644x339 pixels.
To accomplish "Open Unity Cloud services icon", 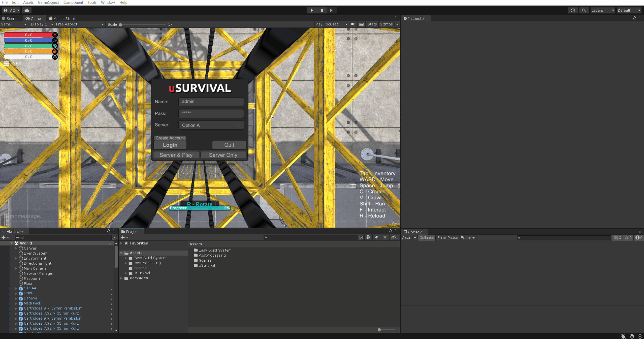I will tap(27, 10).
